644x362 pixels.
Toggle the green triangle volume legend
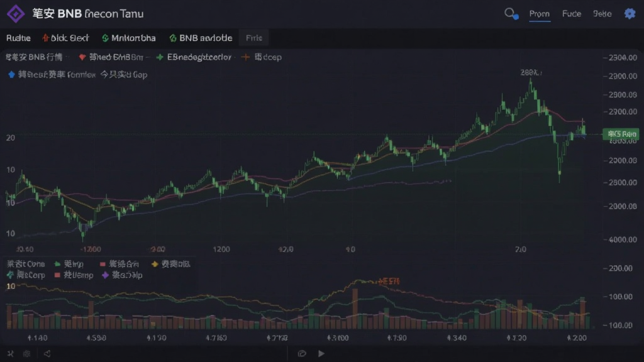(x=57, y=264)
